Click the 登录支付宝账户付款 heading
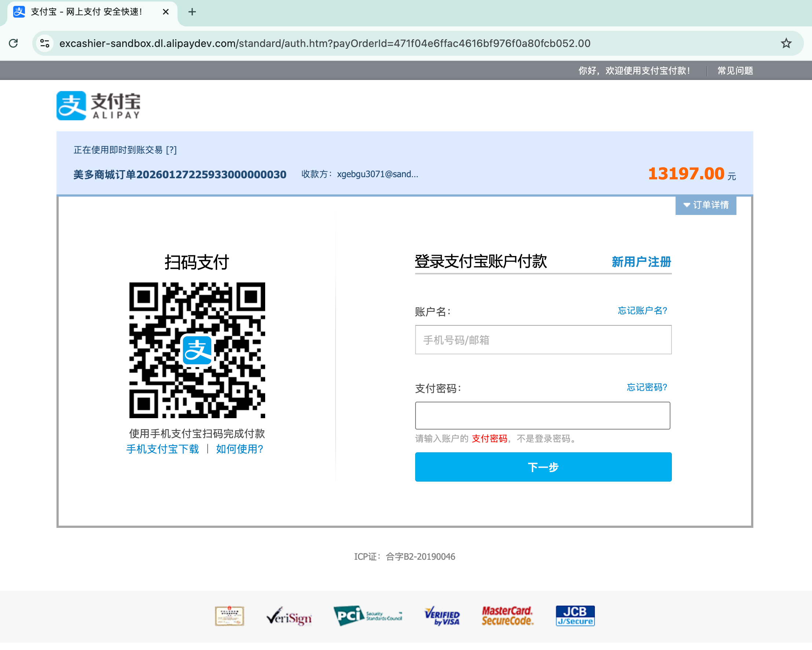Screen dimensions: 812x650 (480, 261)
